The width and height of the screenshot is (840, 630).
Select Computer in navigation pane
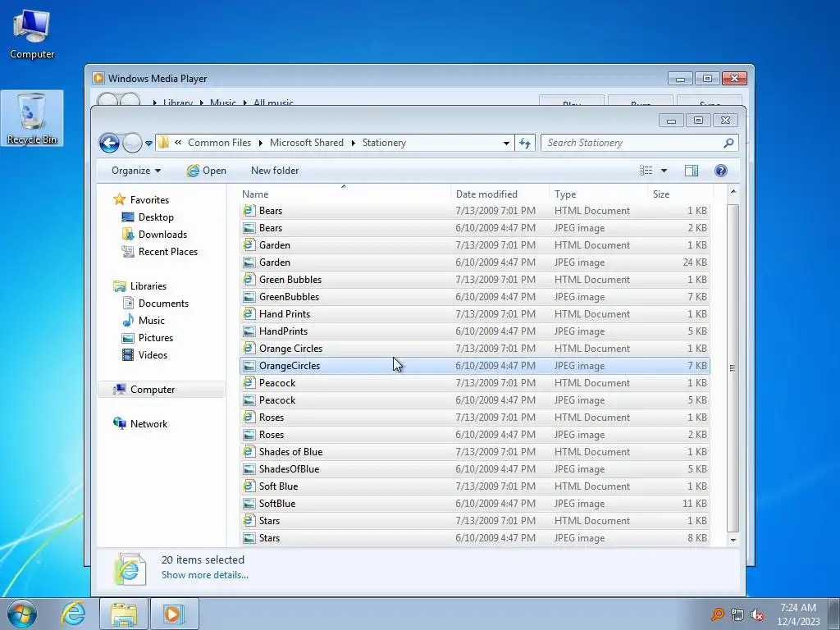162,390
